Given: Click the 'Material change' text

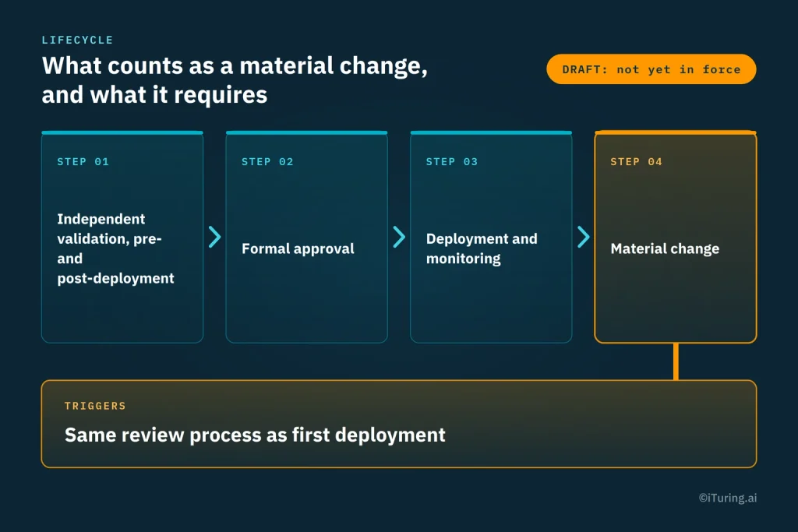Looking at the screenshot, I should point(665,248).
